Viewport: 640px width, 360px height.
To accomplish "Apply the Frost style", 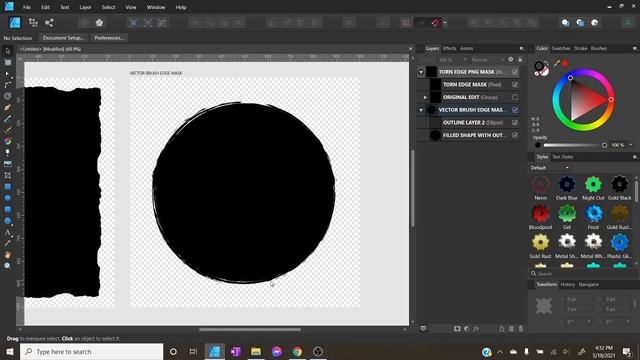I will coord(593,217).
